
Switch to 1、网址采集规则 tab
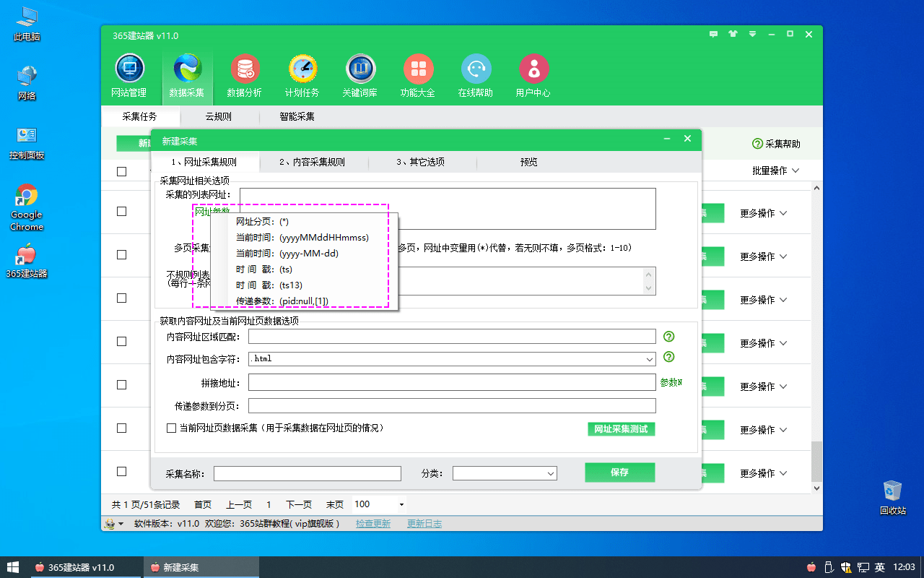[206, 162]
